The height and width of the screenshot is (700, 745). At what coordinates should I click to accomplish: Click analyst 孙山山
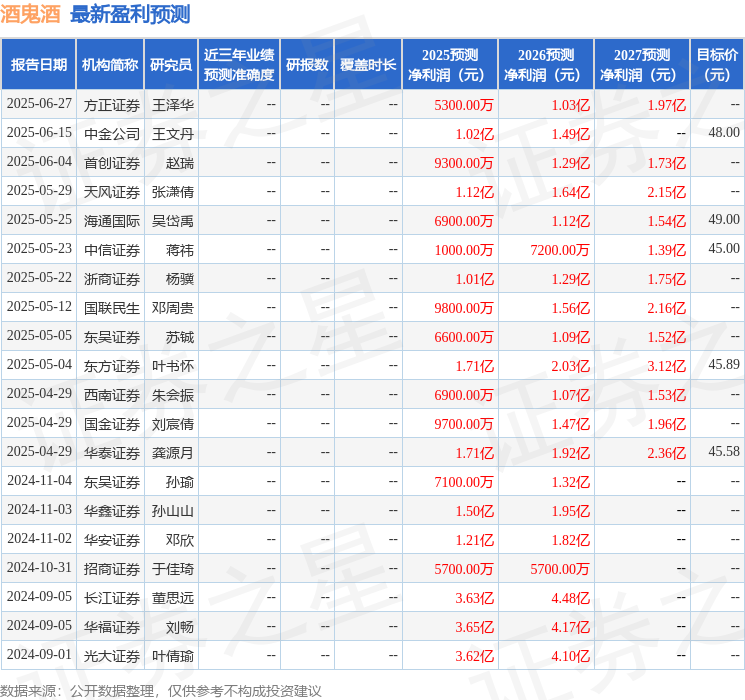(x=172, y=511)
